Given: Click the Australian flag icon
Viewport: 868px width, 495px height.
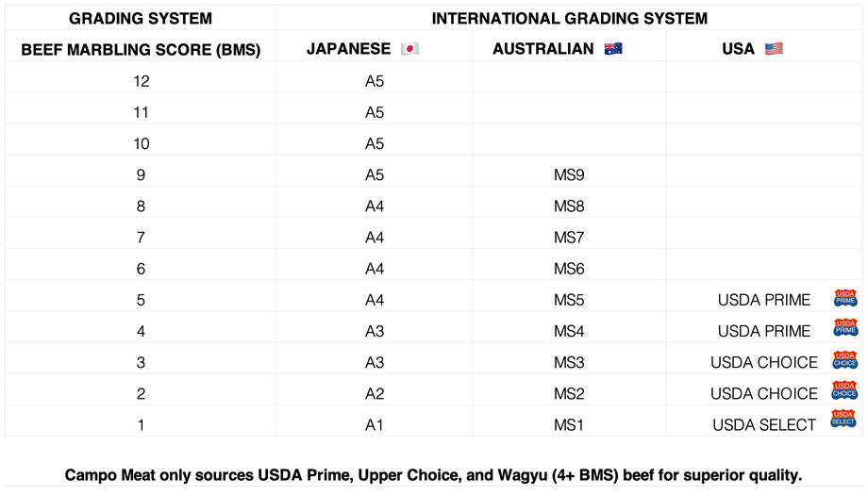Looking at the screenshot, I should click(613, 49).
